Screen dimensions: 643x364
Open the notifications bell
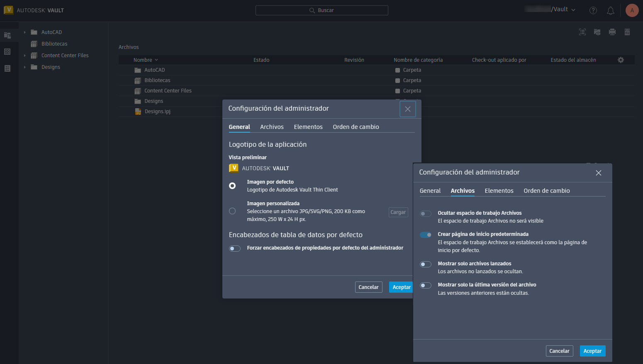611,10
